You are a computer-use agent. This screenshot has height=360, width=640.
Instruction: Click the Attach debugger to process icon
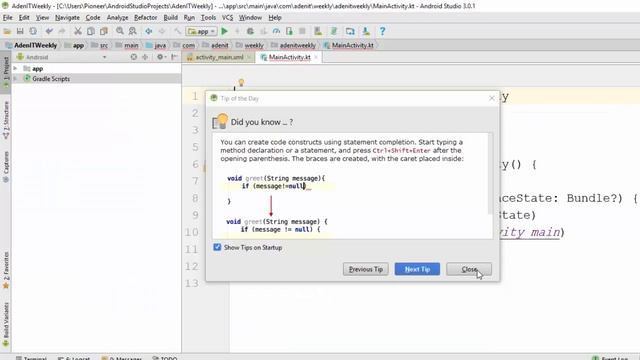pyautogui.click(x=289, y=31)
